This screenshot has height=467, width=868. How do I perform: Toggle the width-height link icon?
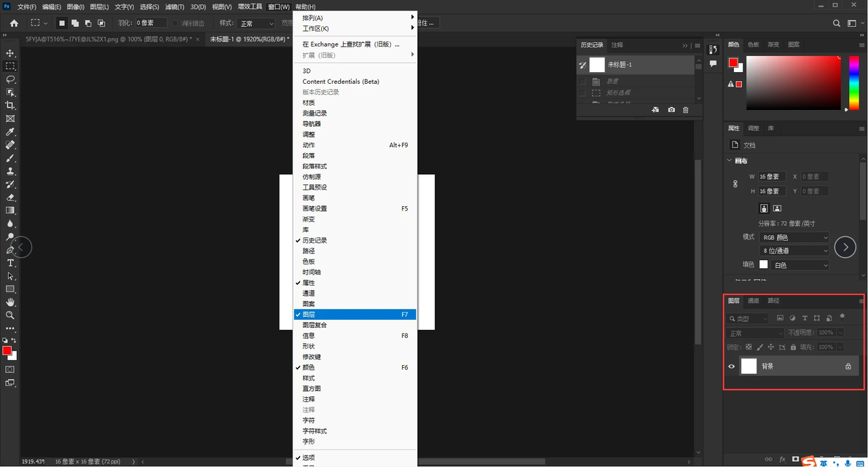pyautogui.click(x=735, y=184)
